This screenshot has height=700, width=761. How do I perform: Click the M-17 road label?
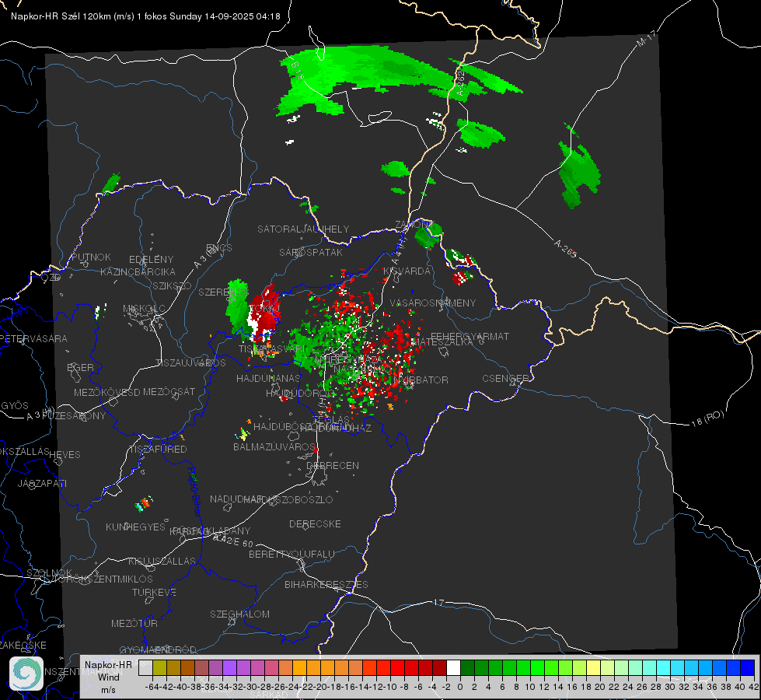pyautogui.click(x=646, y=39)
